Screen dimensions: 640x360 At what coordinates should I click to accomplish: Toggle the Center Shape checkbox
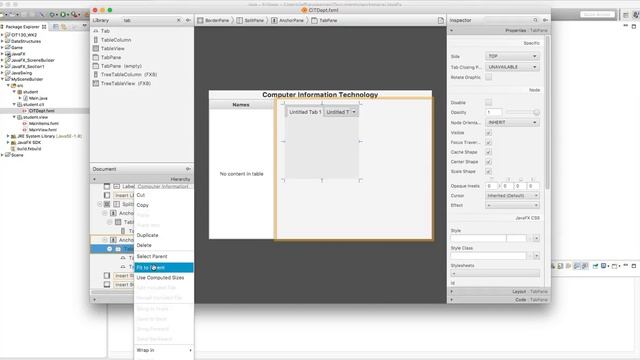(489, 162)
